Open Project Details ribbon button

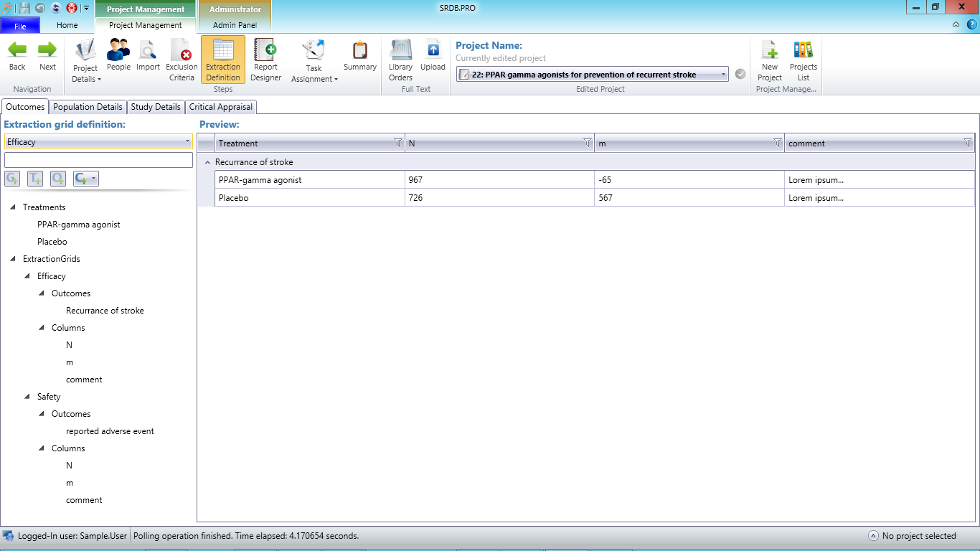86,60
